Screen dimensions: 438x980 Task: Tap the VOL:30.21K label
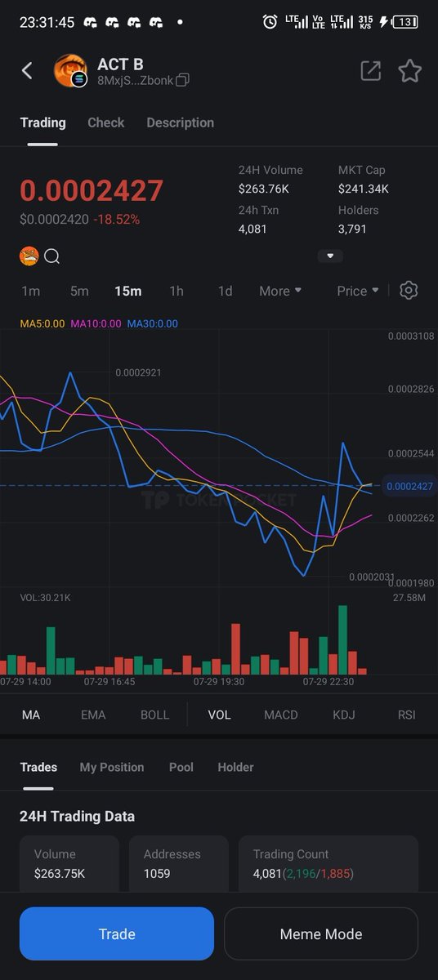click(x=45, y=598)
